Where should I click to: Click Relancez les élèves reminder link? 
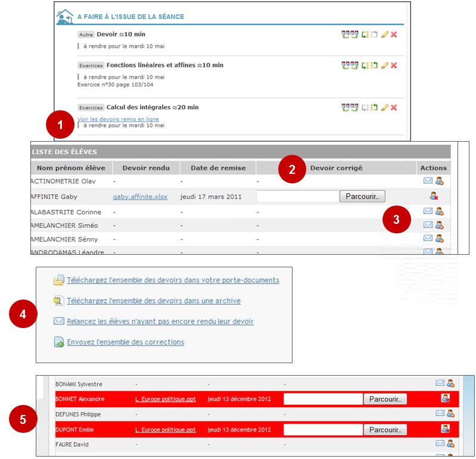pyautogui.click(x=160, y=321)
